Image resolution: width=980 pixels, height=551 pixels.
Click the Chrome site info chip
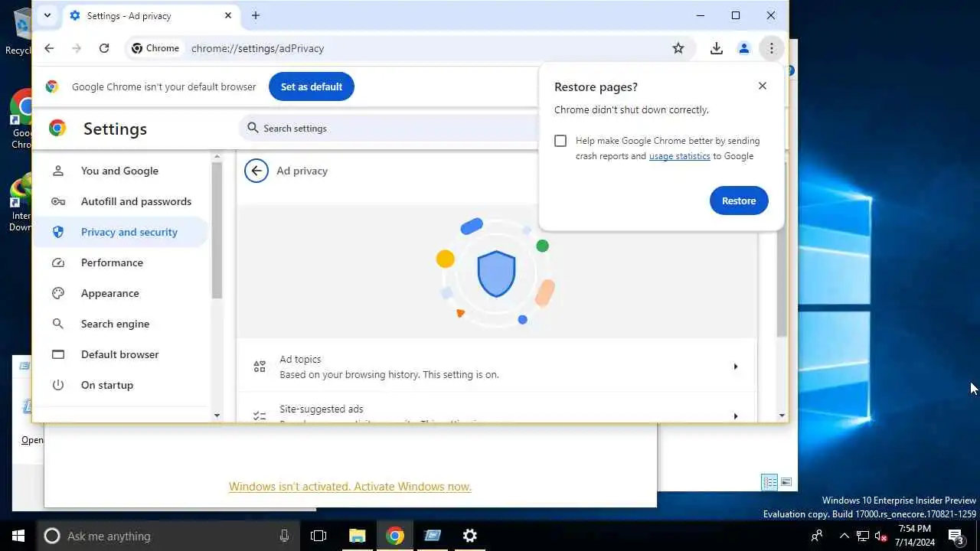point(155,48)
